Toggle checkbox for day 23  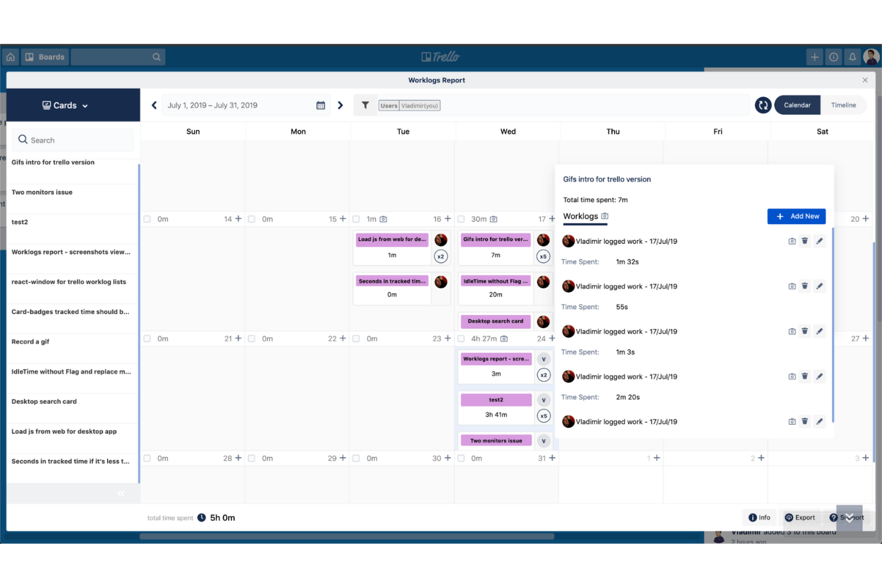pos(356,339)
